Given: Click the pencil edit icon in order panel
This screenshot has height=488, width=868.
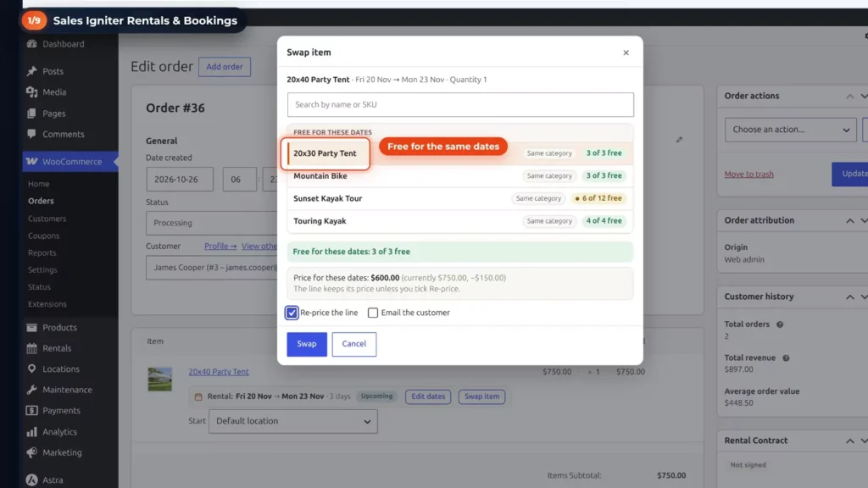Looking at the screenshot, I should tap(679, 140).
